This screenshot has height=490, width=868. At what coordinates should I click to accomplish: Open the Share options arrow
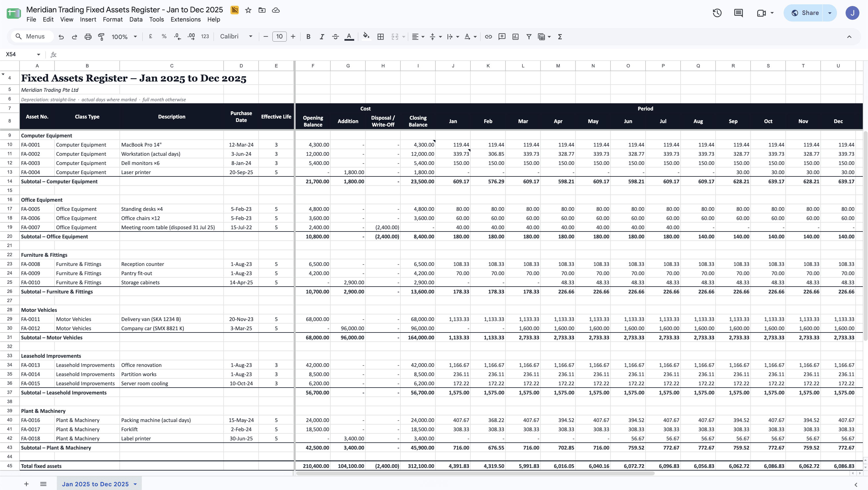click(x=830, y=13)
